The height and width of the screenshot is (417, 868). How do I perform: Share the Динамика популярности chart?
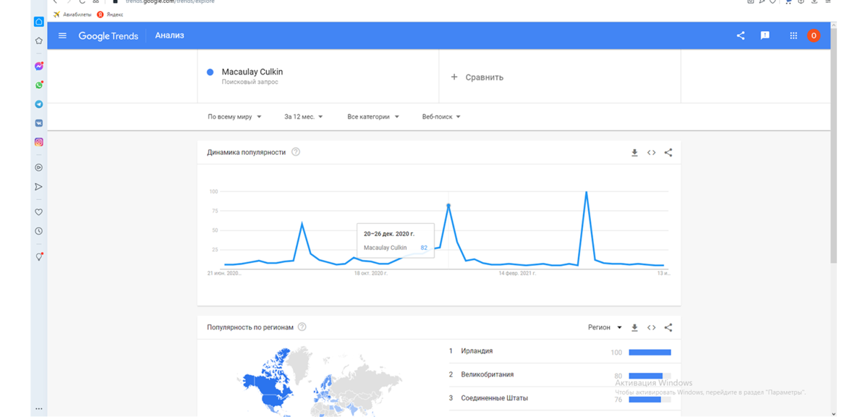[668, 153]
